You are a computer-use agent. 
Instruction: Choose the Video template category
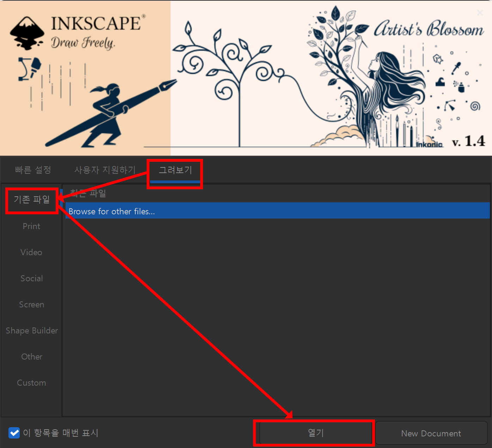pyautogui.click(x=32, y=252)
